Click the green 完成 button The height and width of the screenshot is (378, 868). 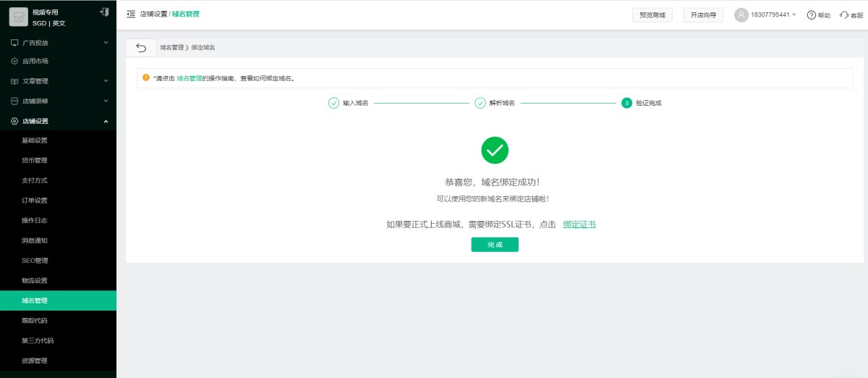tap(495, 245)
